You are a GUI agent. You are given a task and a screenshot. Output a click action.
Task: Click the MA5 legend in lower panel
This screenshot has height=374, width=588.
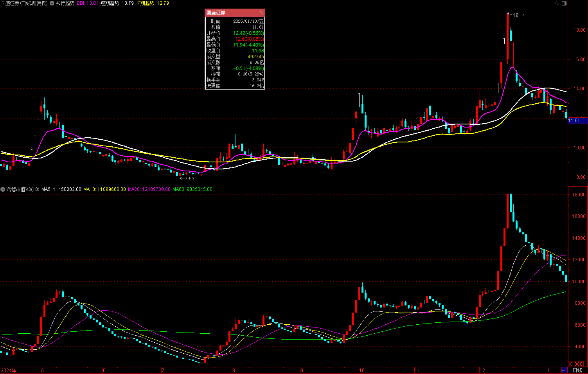tap(61, 189)
